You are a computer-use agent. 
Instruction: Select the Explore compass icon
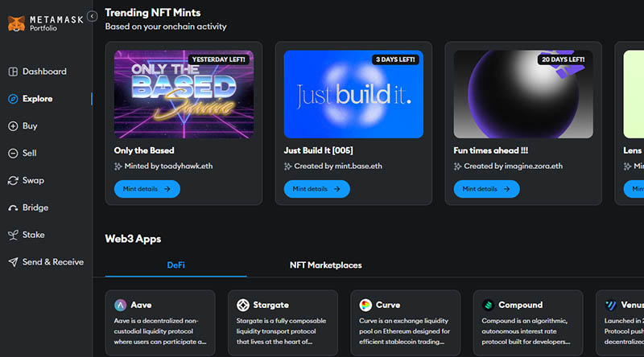[x=13, y=99]
